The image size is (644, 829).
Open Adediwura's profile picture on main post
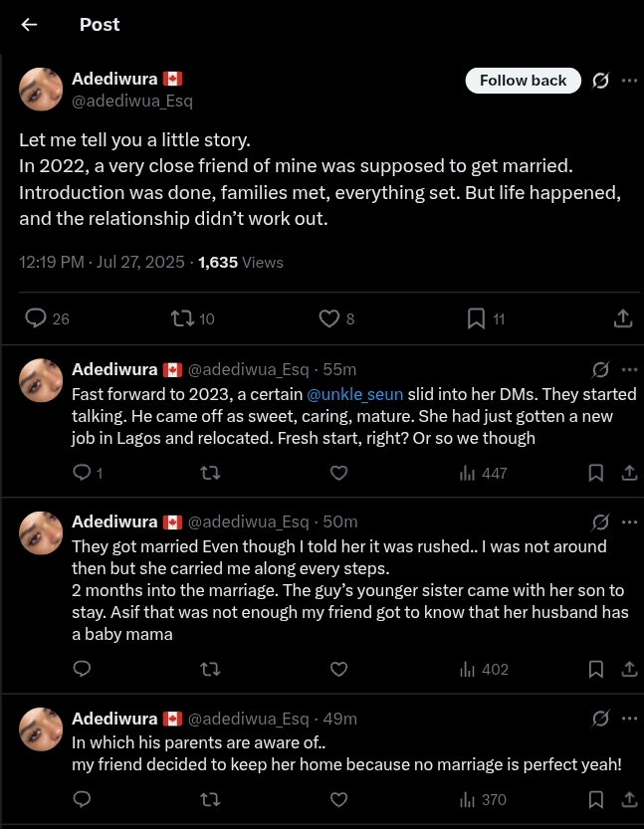click(x=42, y=91)
